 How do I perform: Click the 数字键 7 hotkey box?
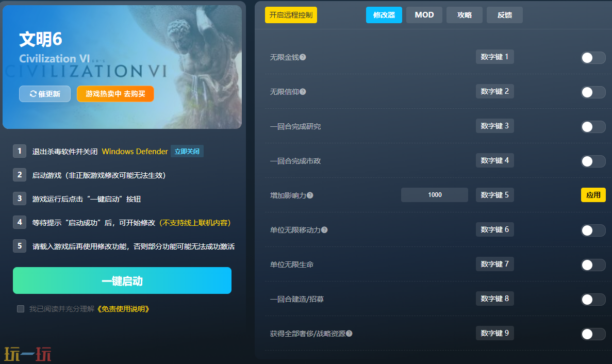click(494, 264)
